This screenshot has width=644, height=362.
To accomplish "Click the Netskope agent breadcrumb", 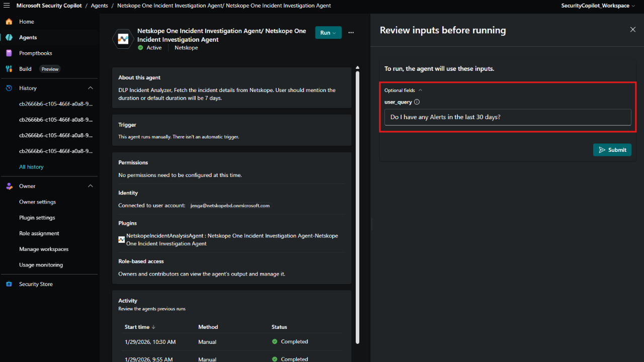I will [x=224, y=6].
